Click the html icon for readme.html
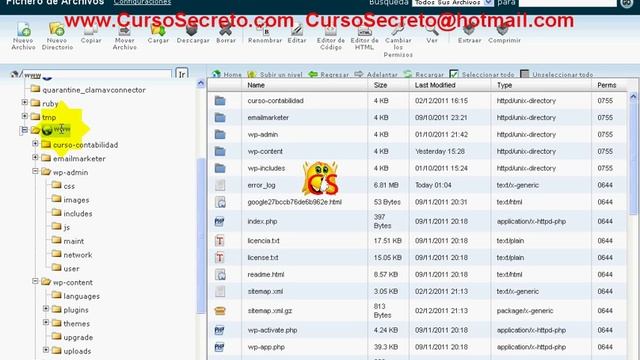The image size is (640, 360). pos(220,275)
